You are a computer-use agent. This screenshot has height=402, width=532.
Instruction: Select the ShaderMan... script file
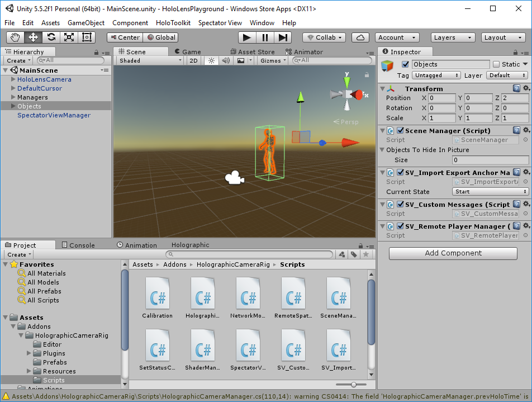tap(202, 349)
